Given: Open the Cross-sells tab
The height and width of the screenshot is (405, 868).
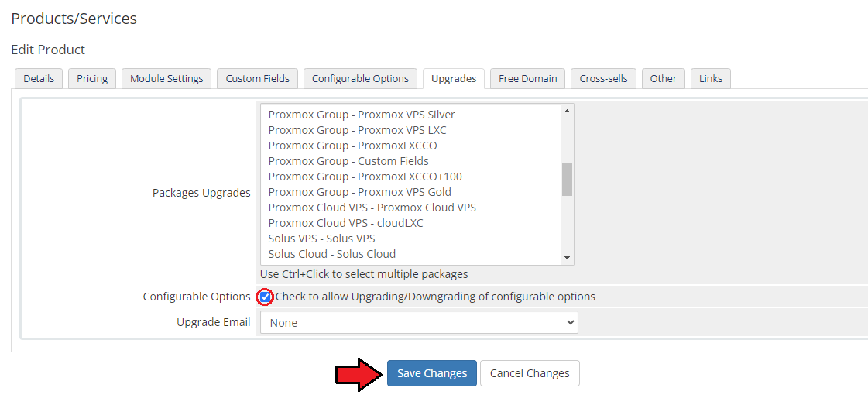Looking at the screenshot, I should pyautogui.click(x=603, y=78).
